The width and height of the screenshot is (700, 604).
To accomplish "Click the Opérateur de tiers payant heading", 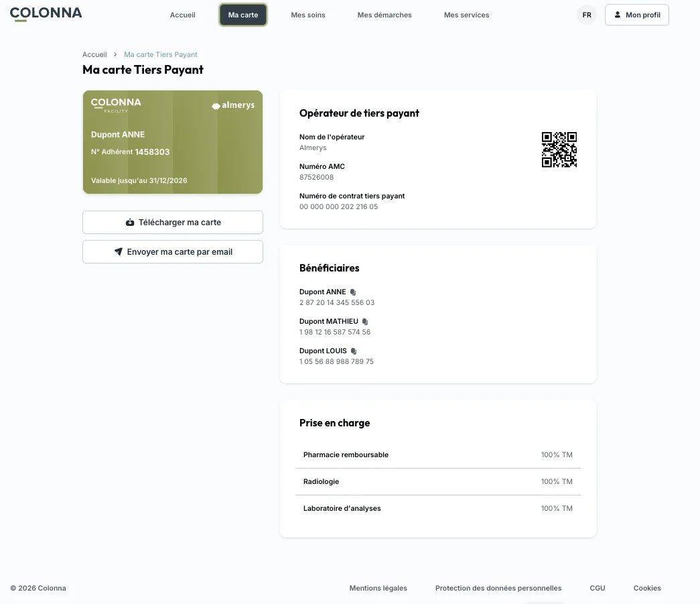I will tap(359, 113).
